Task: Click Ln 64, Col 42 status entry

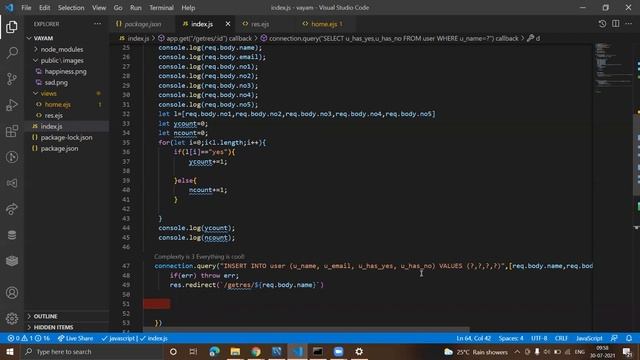Action: pyautogui.click(x=473, y=338)
